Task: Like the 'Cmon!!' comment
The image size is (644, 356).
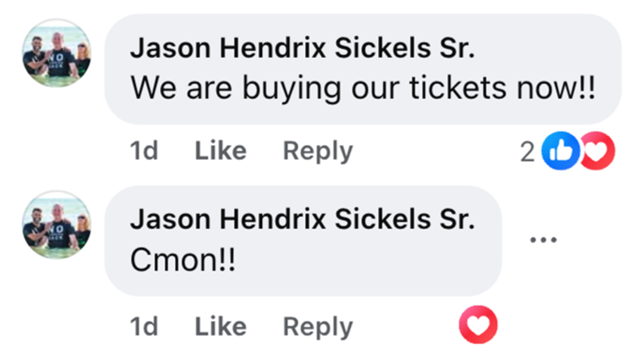Action: point(221,326)
